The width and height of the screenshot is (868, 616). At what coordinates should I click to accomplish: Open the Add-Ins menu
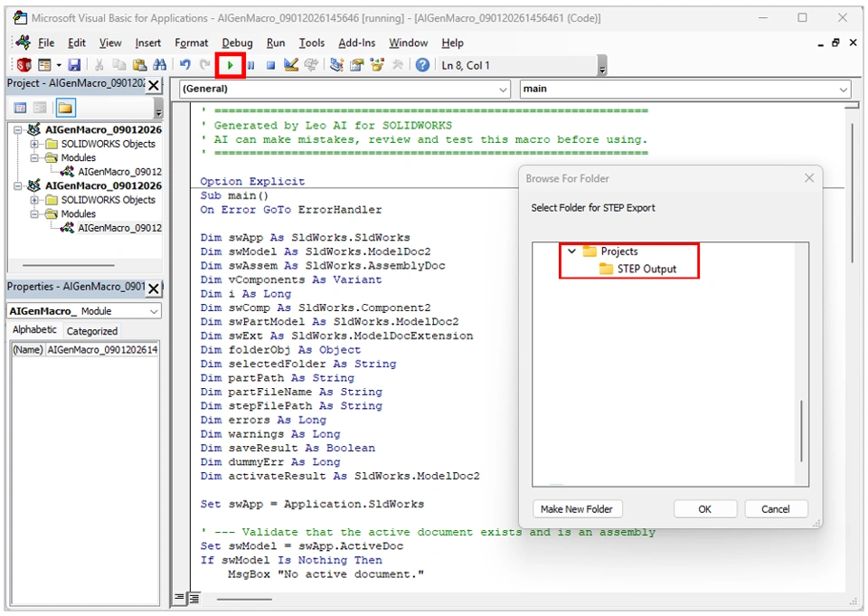(x=356, y=43)
